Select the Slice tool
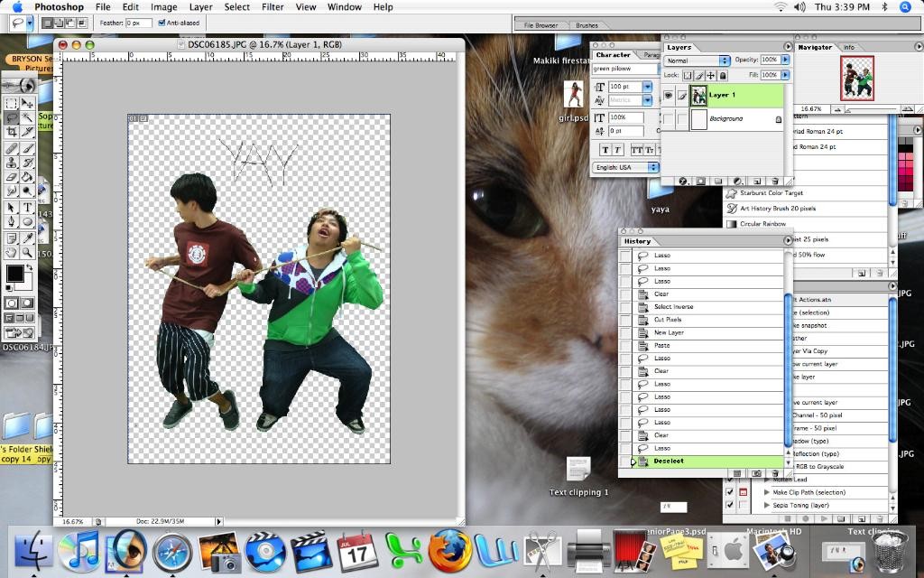924x578 pixels. [27, 132]
